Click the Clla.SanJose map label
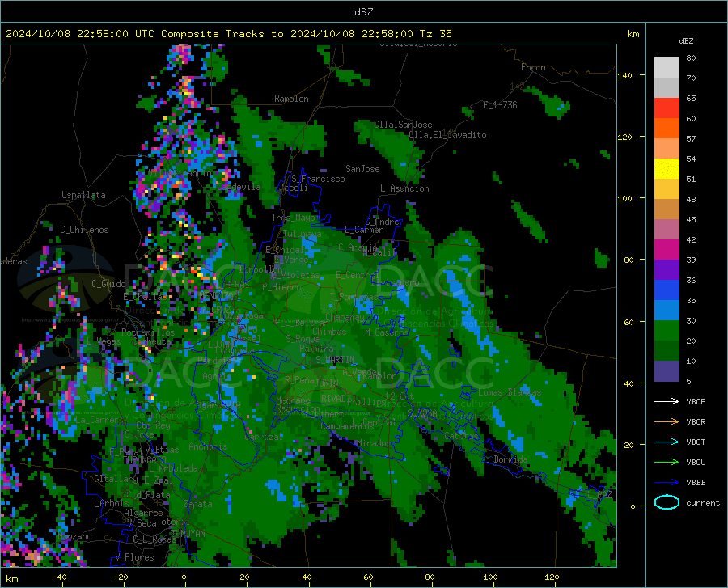This screenshot has width=728, height=588. tap(403, 125)
